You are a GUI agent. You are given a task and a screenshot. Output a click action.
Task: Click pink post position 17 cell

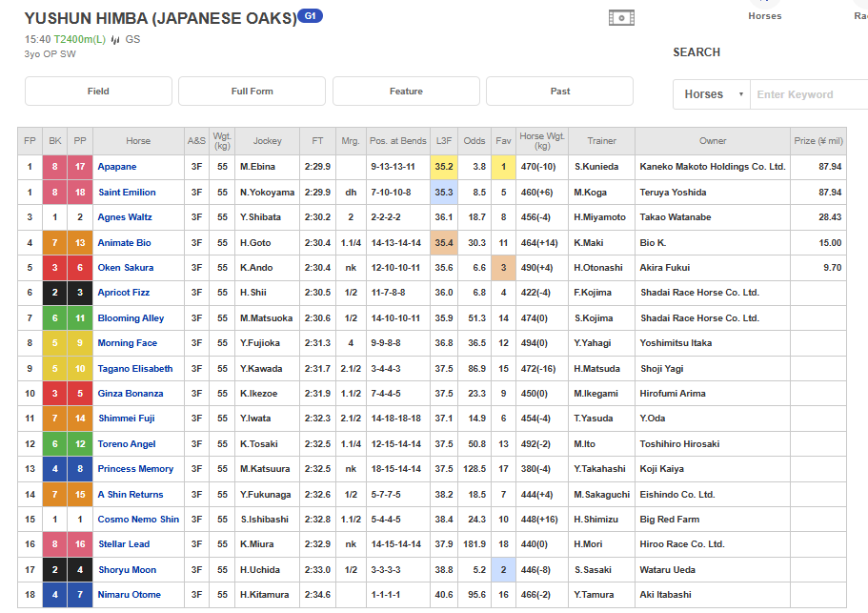click(x=80, y=167)
